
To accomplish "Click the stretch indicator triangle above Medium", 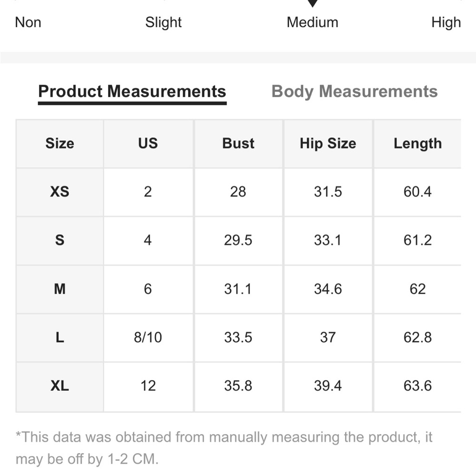I will tap(312, 3).
